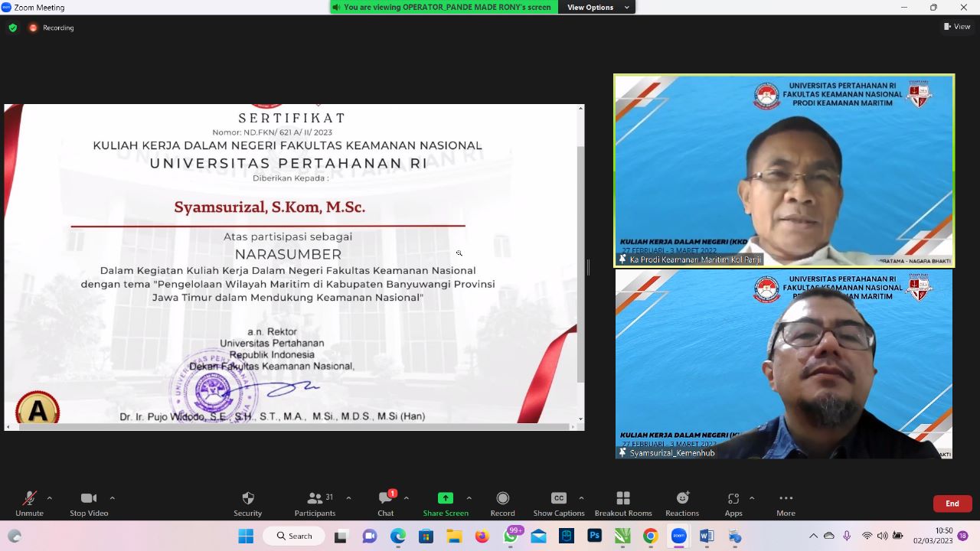This screenshot has width=980, height=551.
Task: Expand video options arrow beside Stop Video
Action: click(x=112, y=497)
